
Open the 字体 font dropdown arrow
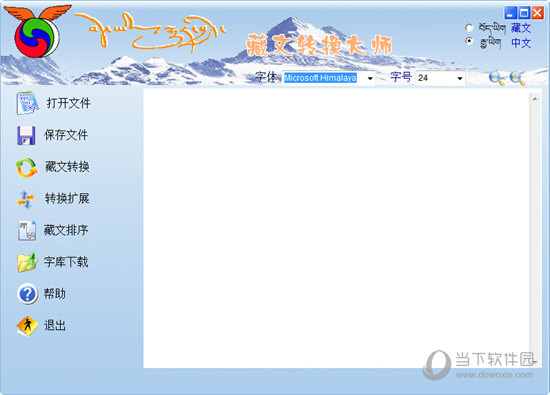point(370,78)
